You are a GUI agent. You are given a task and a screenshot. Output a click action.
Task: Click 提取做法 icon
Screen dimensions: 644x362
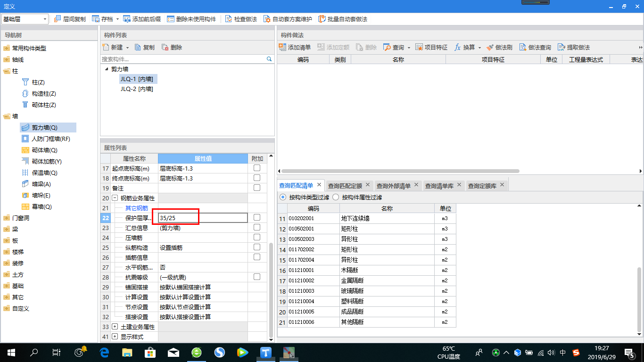pyautogui.click(x=561, y=47)
